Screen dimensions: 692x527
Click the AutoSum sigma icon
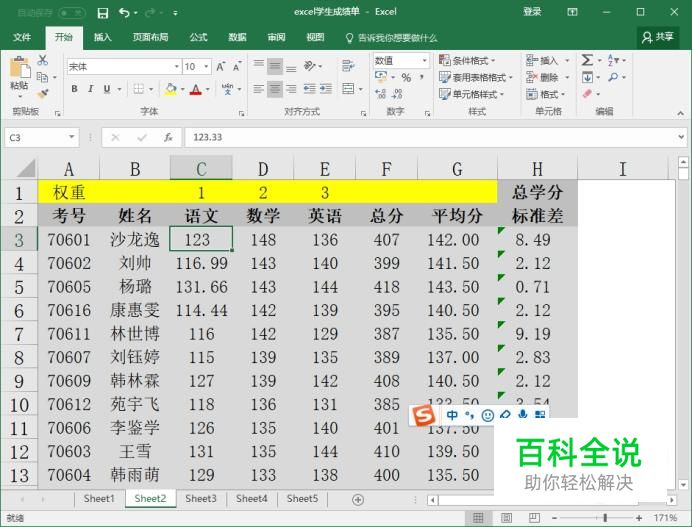[x=587, y=60]
